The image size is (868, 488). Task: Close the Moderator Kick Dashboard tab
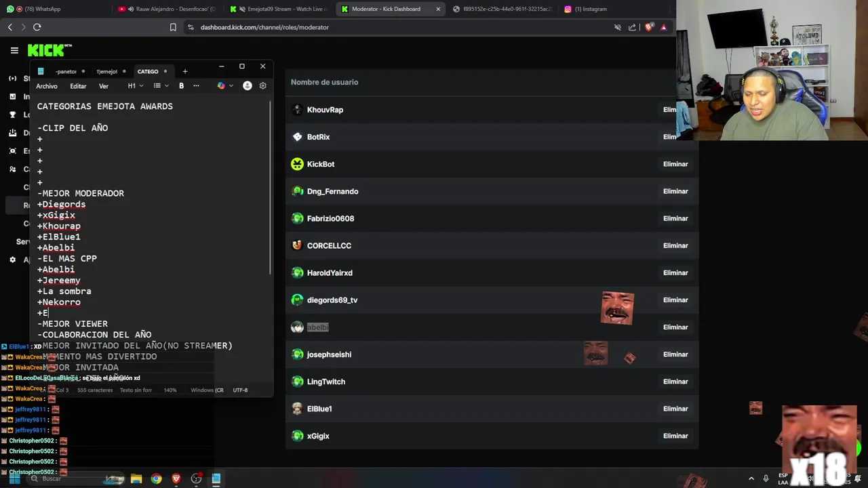(x=438, y=9)
